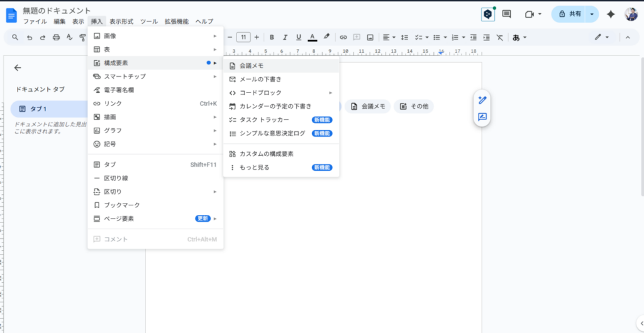Open the comment history icon

coord(506,14)
